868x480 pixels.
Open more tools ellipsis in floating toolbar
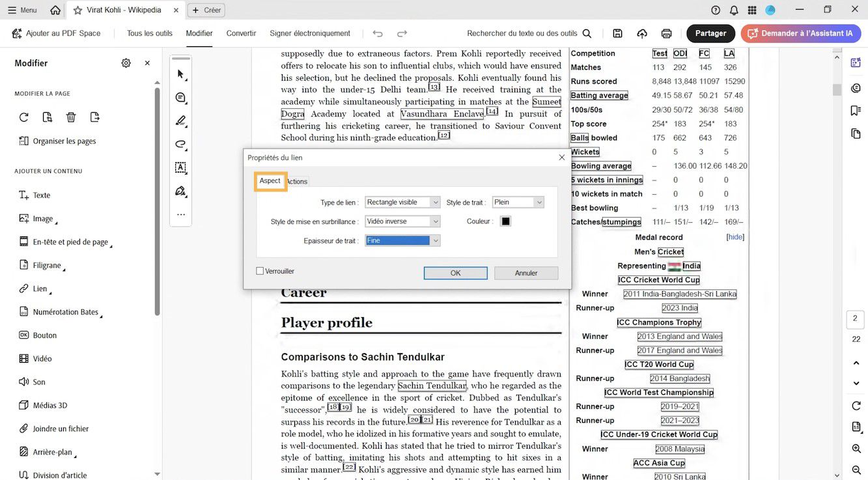click(x=180, y=214)
